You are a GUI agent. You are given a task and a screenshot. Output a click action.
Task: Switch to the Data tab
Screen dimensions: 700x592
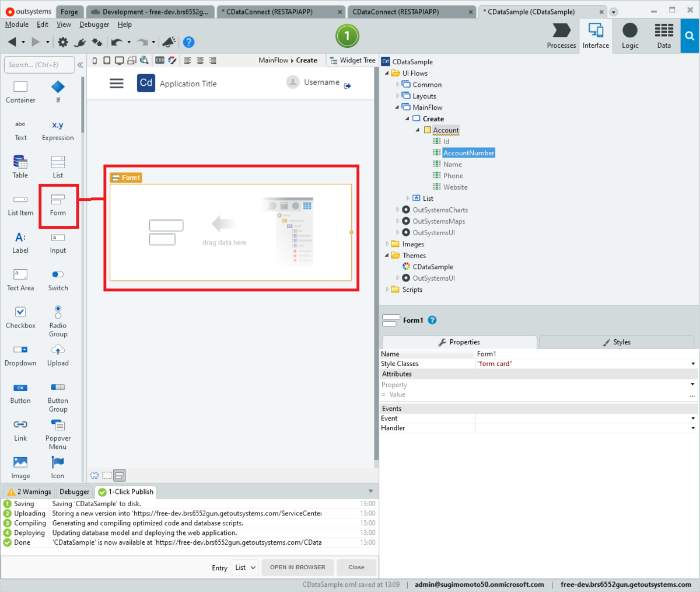pyautogui.click(x=664, y=36)
